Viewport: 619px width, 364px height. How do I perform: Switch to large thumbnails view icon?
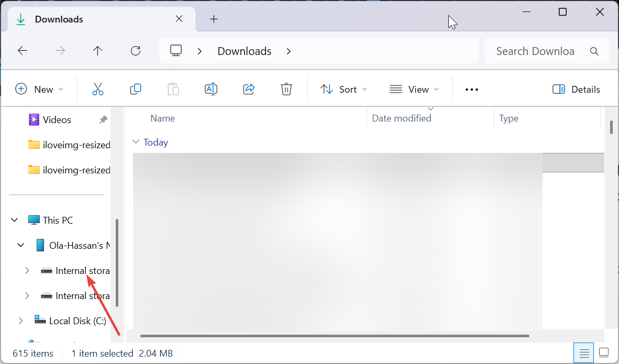click(604, 352)
